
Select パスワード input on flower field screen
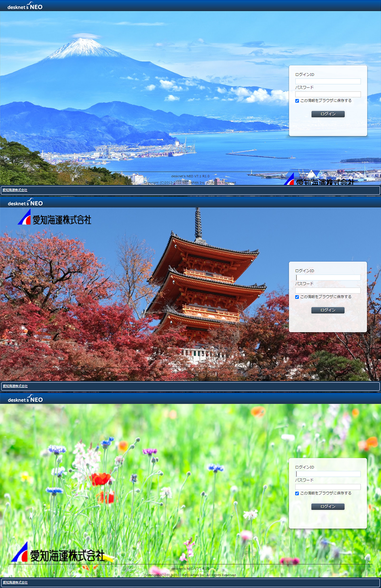[328, 487]
